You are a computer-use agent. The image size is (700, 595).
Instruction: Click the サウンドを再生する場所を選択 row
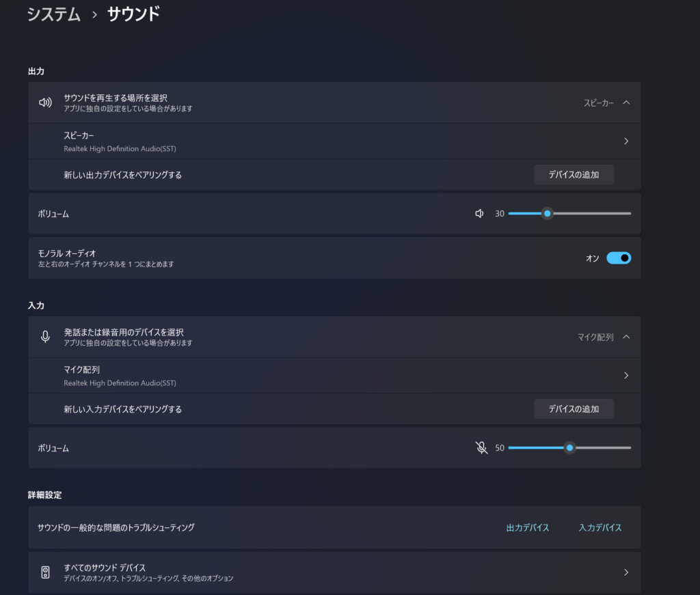tap(273, 102)
